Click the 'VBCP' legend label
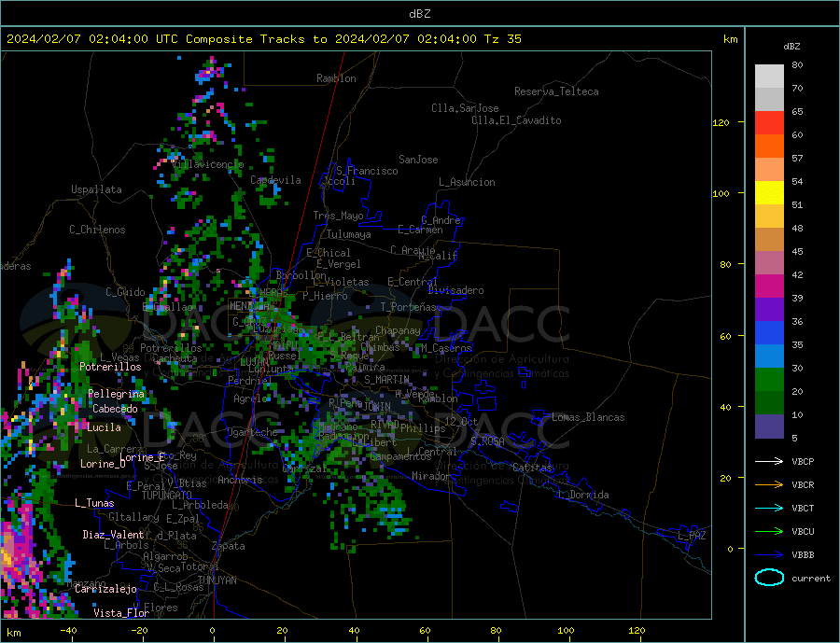The height and width of the screenshot is (643, 840). coord(803,461)
